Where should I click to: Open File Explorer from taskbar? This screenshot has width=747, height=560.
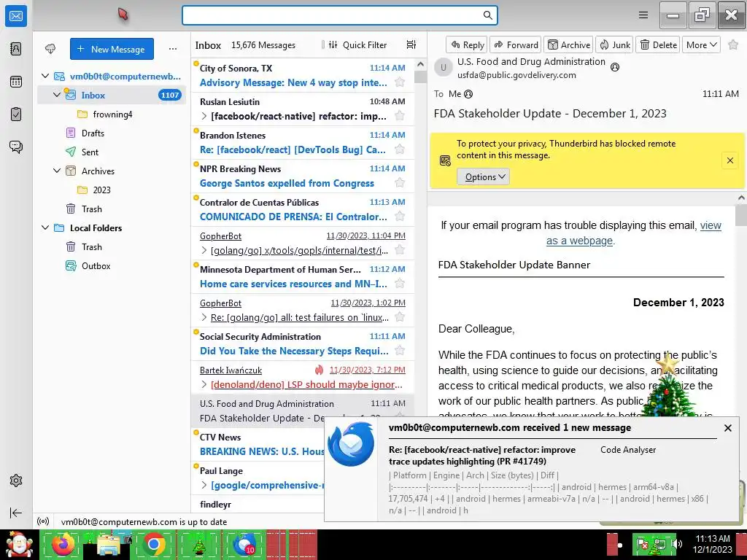[x=109, y=545]
